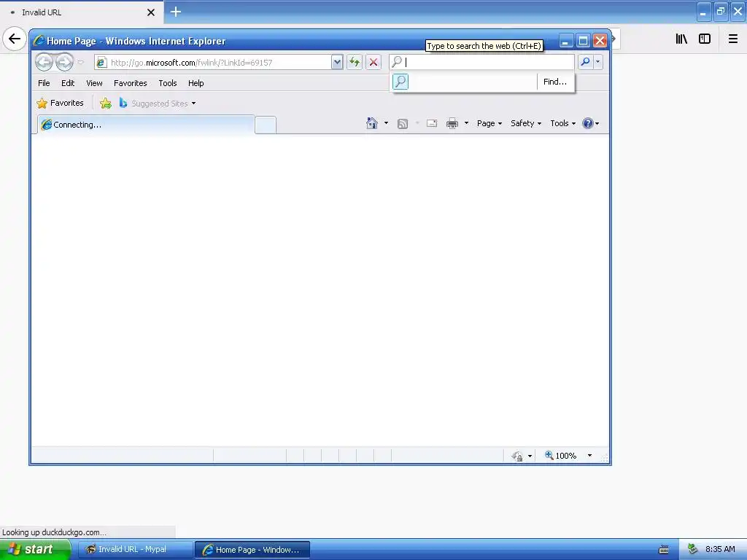Expand the address bar autocomplete dropdown
The width and height of the screenshot is (747, 560).
click(x=337, y=62)
